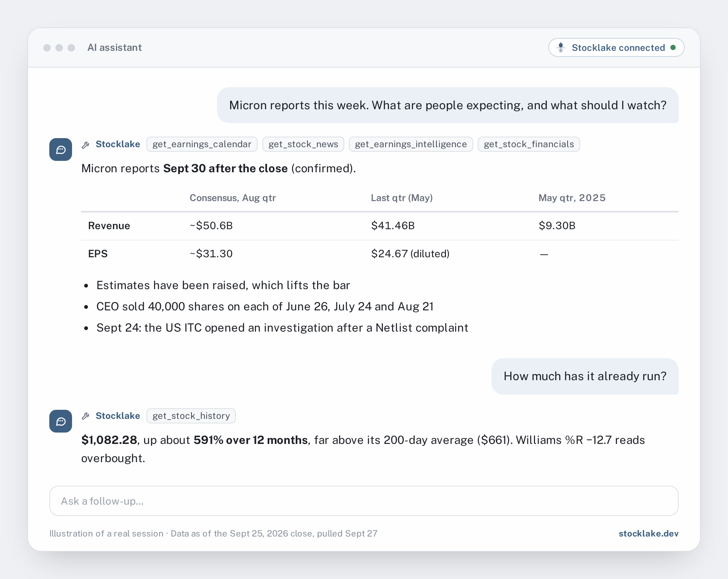Click the '$24.67 (diluted)' EPS cell
The height and width of the screenshot is (579, 728).
pos(410,254)
